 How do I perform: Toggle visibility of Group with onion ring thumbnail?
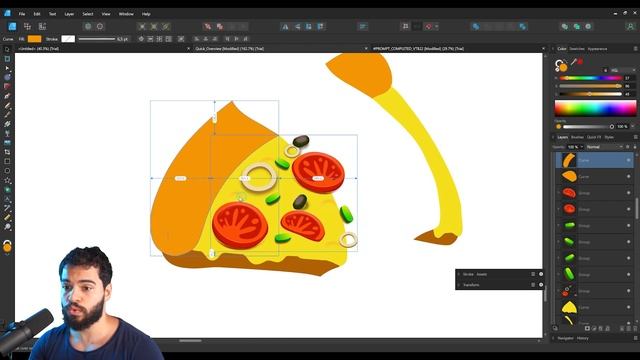coord(628,291)
